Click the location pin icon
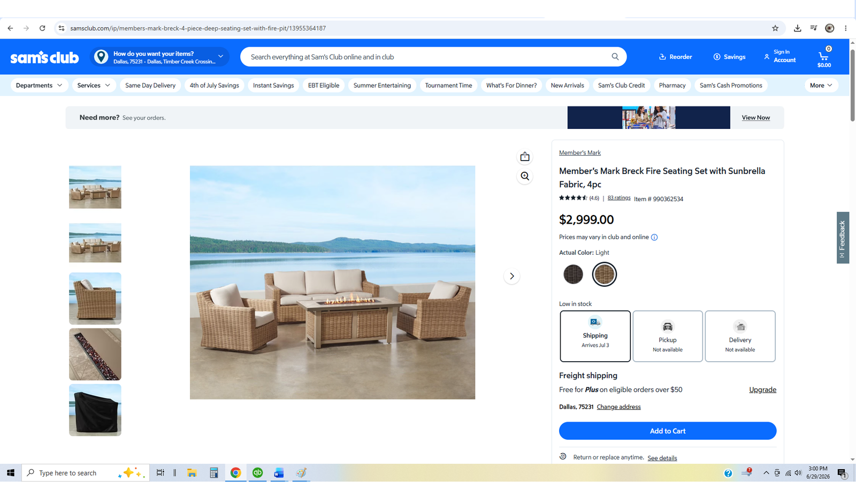The width and height of the screenshot is (856, 504). (x=101, y=56)
